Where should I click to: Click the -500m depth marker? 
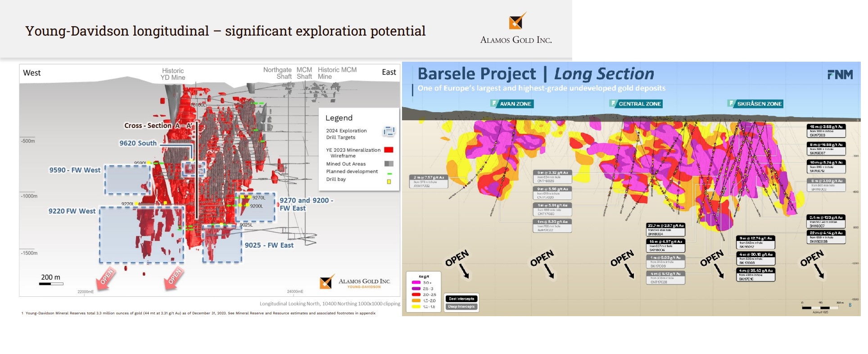[x=28, y=141]
